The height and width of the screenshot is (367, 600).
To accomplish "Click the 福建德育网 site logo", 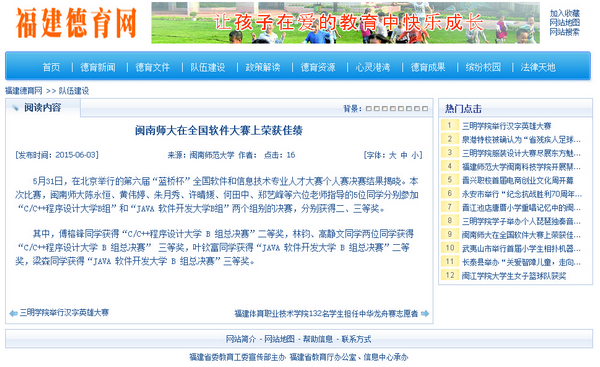I will pyautogui.click(x=76, y=23).
